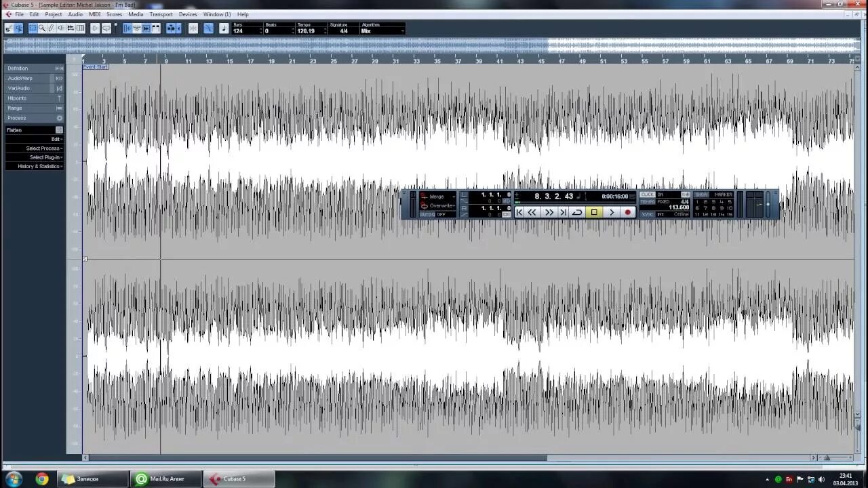This screenshot has height=488, width=868.
Task: Collapse the Process inspector tab
Action: pyautogui.click(x=35, y=118)
